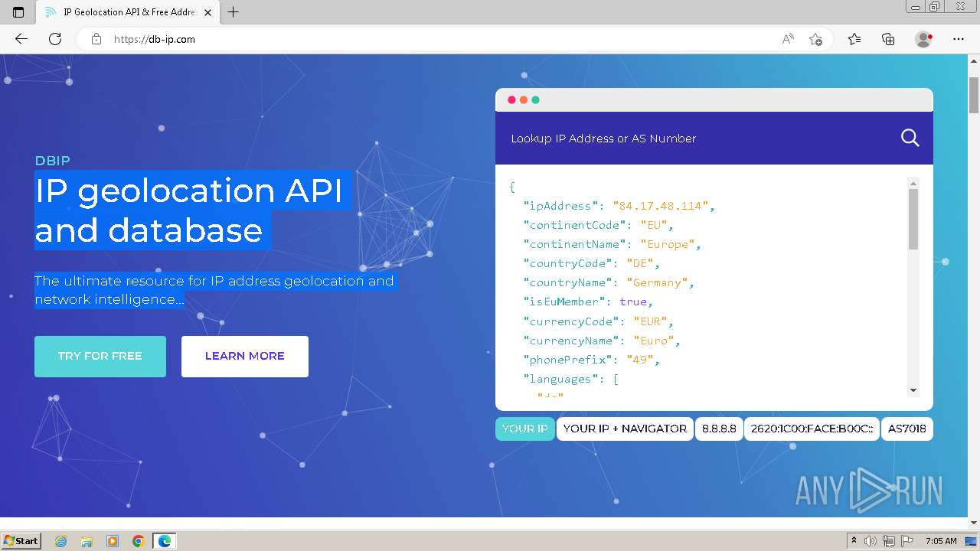The height and width of the screenshot is (551, 980).
Task: Launch Internet Explorer from the taskbar
Action: (61, 541)
